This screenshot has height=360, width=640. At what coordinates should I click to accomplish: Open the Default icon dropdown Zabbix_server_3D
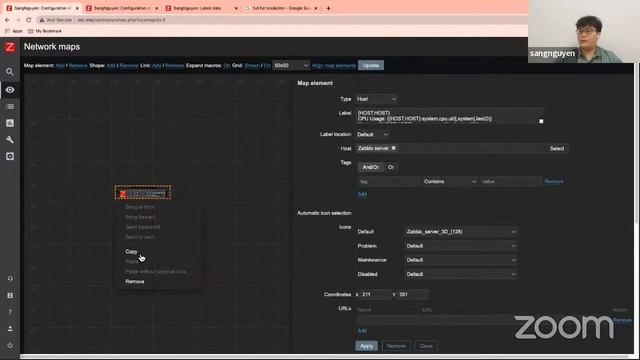(461, 231)
